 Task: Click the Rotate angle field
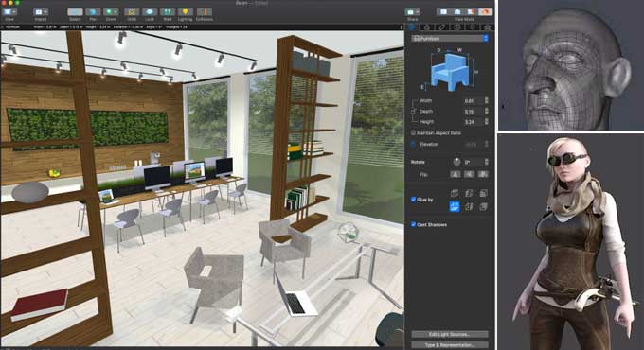(x=474, y=162)
